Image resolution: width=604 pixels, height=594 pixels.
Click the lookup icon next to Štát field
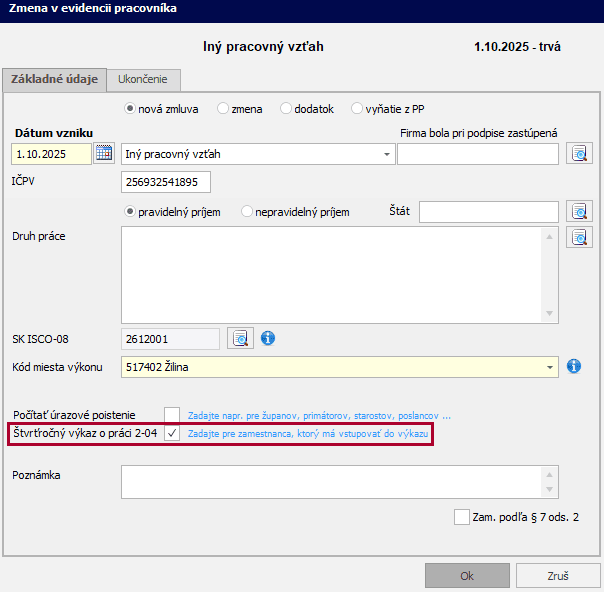click(x=579, y=211)
